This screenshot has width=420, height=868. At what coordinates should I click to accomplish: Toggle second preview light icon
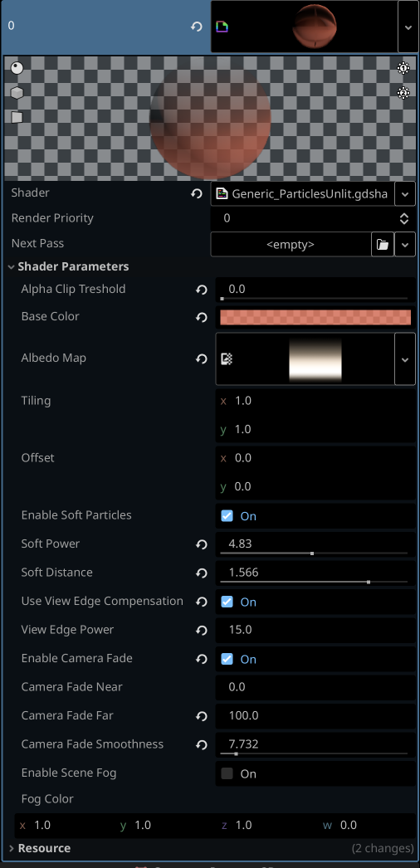403,92
